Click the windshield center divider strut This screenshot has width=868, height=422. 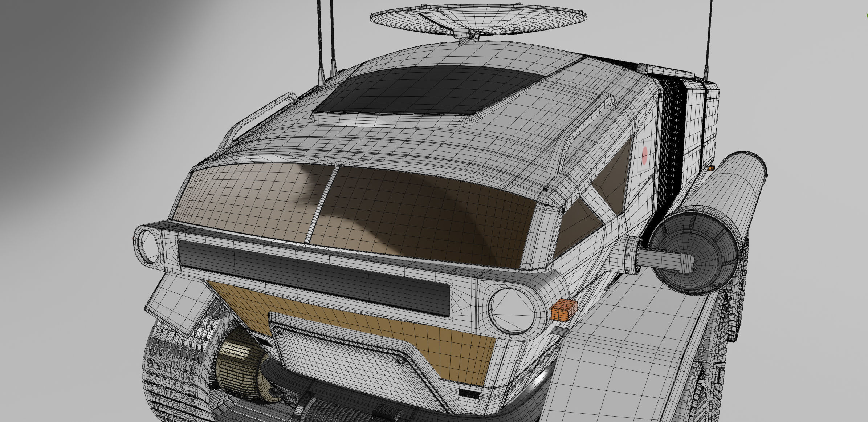322,205
